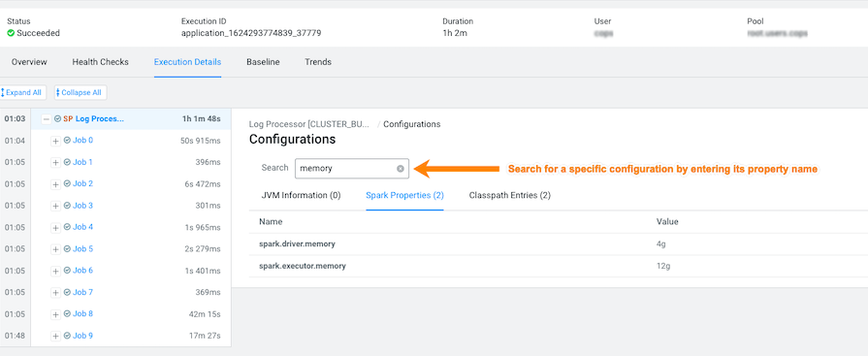Expand the Job 7 tree node
This screenshot has width=868, height=356.
coord(55,292)
